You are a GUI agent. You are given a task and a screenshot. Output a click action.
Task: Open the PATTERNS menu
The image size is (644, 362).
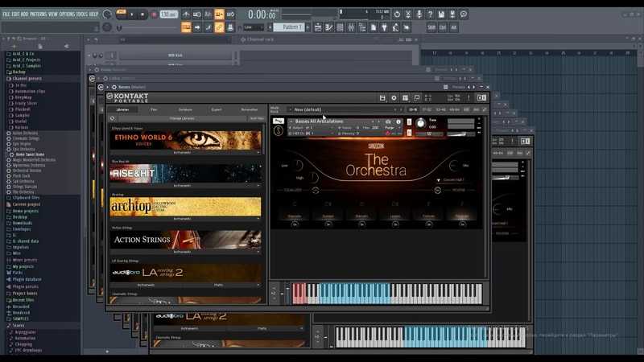38,14
